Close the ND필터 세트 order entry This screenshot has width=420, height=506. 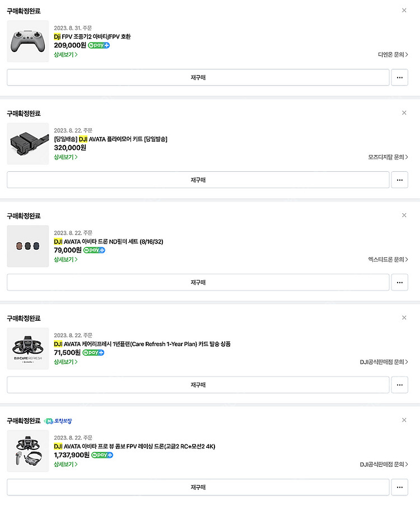pos(404,215)
